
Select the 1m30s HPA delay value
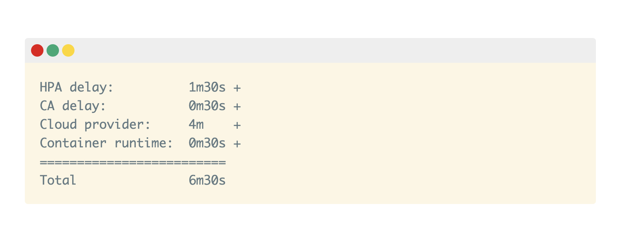(207, 87)
